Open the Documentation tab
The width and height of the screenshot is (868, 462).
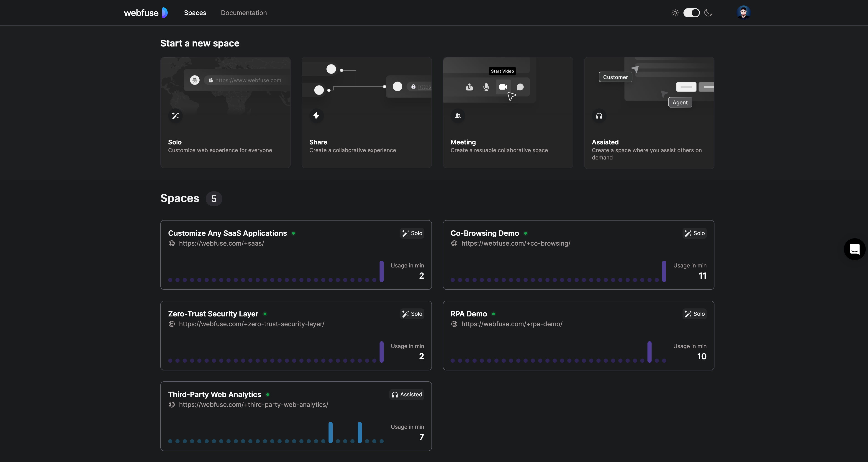244,13
